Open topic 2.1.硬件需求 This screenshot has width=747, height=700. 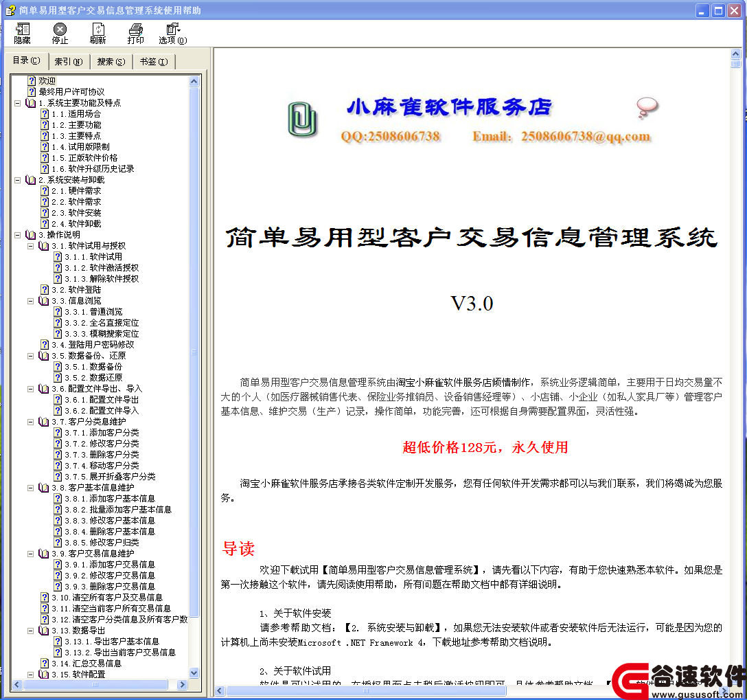pyautogui.click(x=76, y=191)
